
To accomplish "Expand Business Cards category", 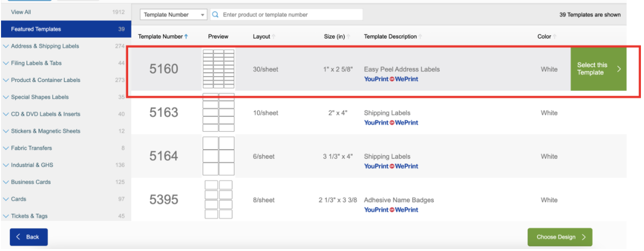I will pos(6,182).
